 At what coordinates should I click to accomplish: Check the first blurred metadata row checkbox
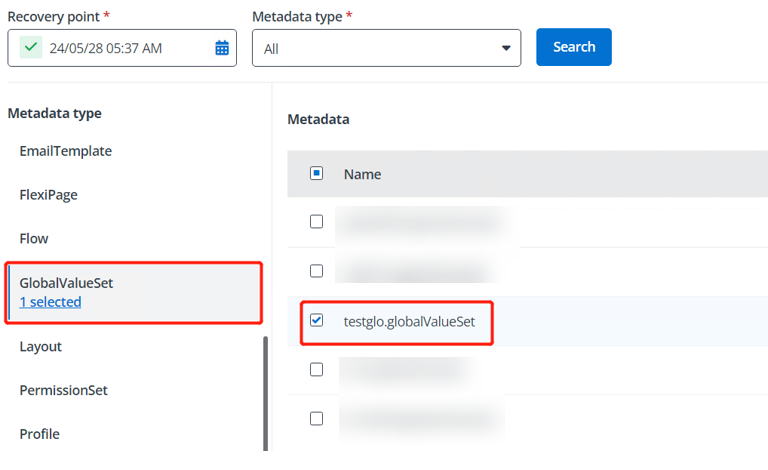click(x=317, y=222)
